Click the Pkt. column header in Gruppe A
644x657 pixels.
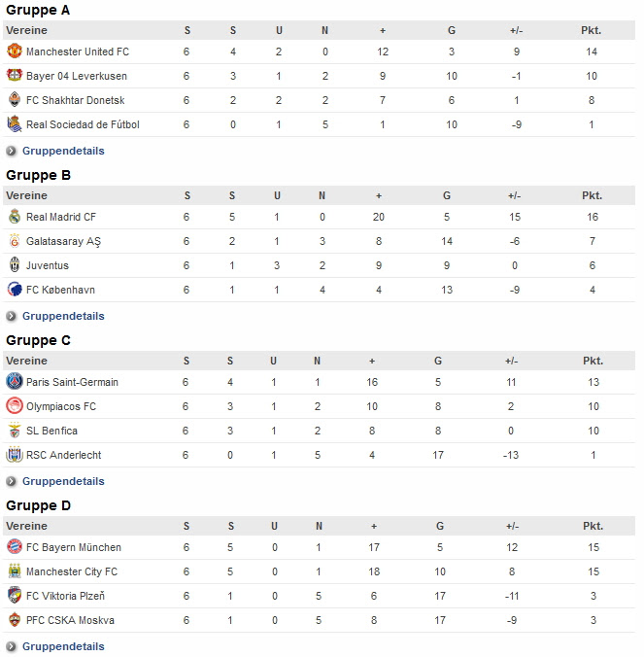(592, 30)
